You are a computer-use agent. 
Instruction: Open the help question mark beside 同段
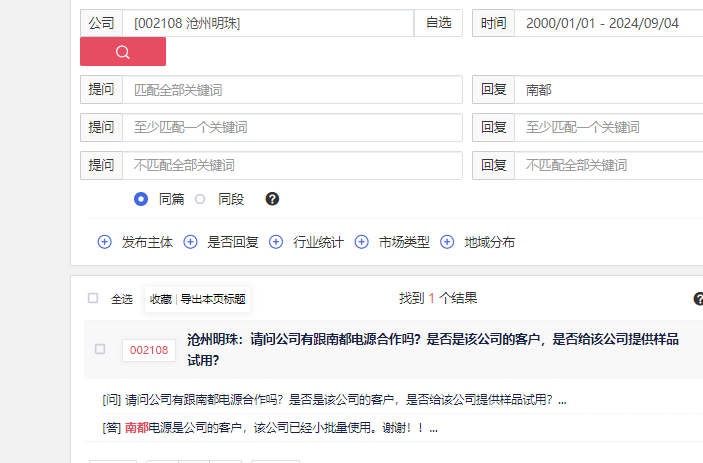click(x=272, y=199)
